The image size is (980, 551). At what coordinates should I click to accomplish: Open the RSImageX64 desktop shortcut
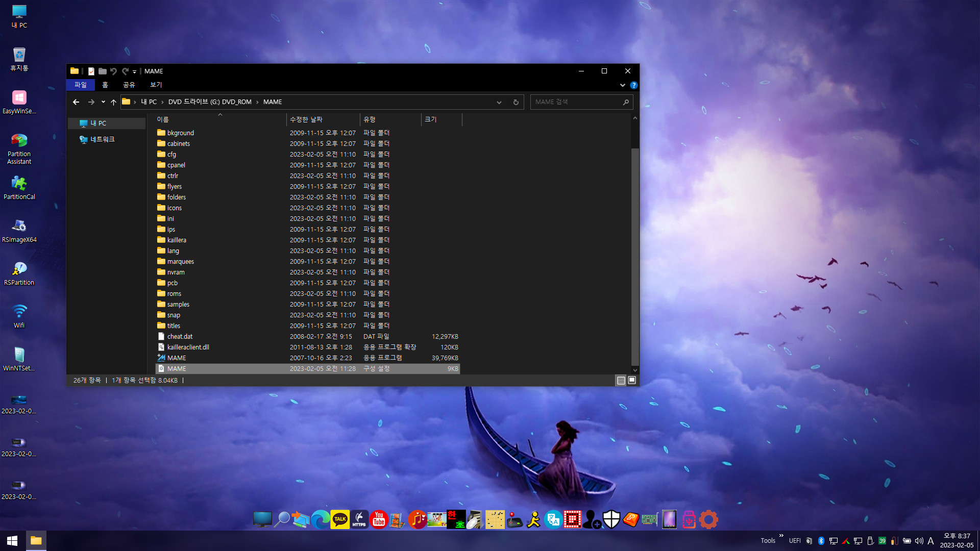[19, 231]
